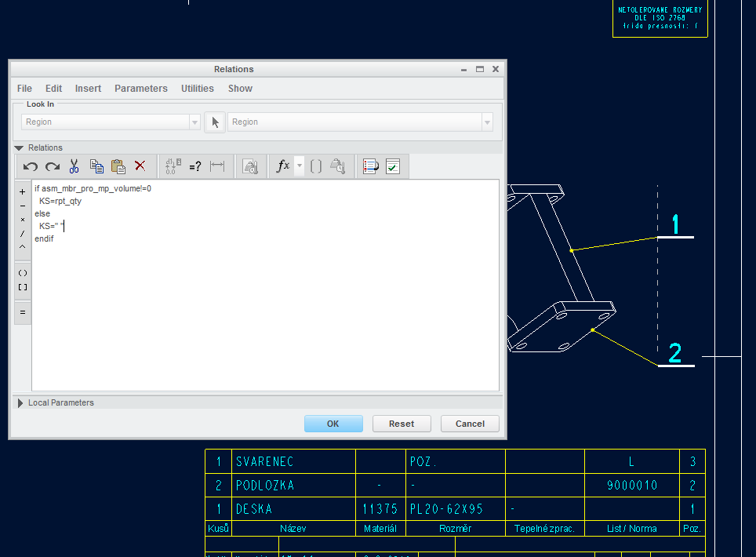The image size is (756, 557).
Task: Click the unit-of-measure weights icon
Action: point(338,167)
